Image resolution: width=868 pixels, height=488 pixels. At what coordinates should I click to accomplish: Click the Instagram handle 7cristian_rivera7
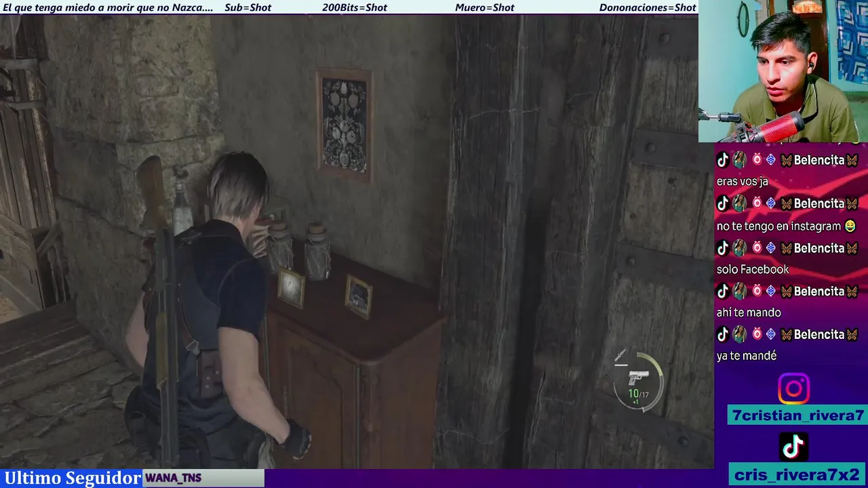point(797,415)
